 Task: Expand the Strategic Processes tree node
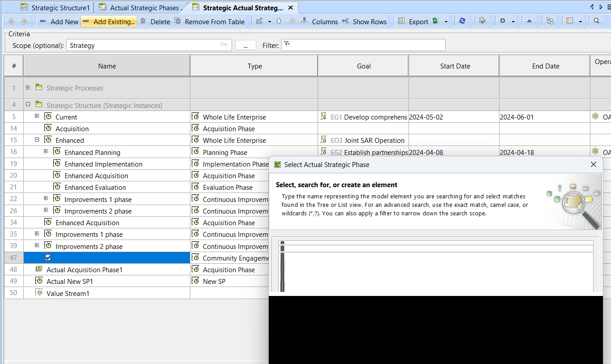click(x=28, y=88)
